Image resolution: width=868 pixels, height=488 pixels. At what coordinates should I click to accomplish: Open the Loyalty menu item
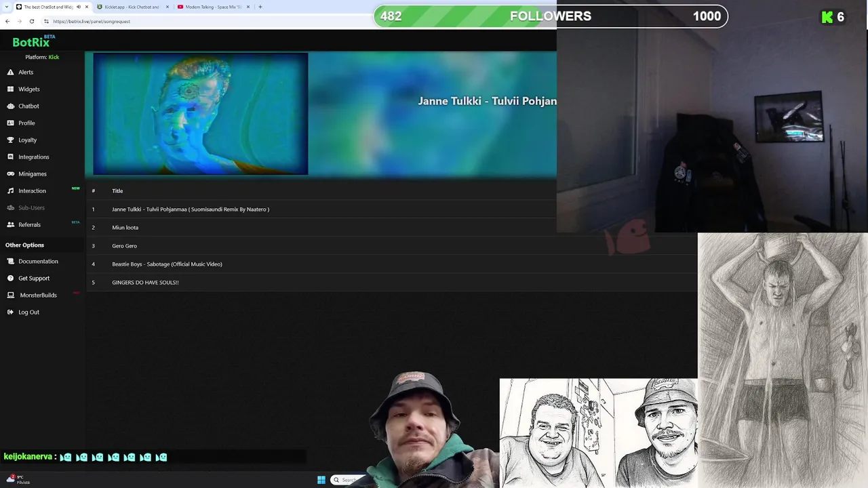point(27,140)
